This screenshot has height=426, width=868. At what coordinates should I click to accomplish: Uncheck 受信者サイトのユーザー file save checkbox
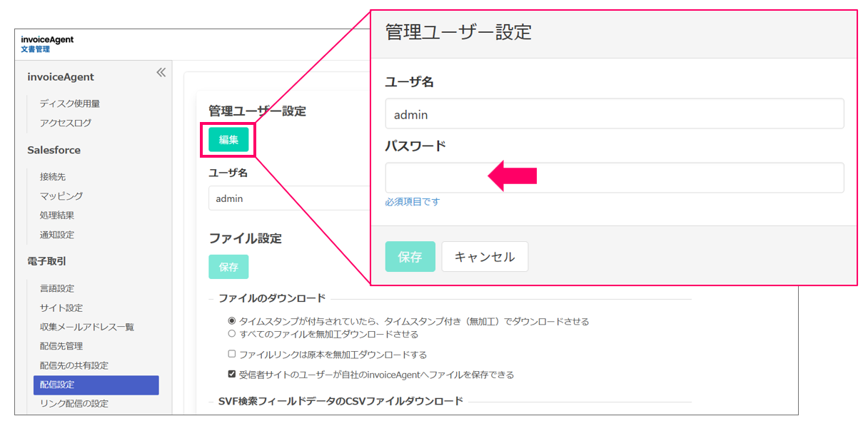click(231, 374)
